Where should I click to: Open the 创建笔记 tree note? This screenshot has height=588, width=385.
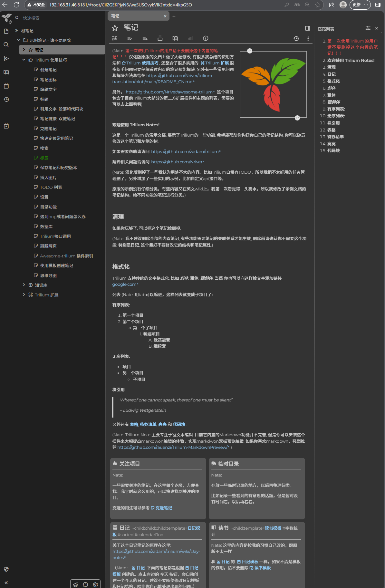48,70
